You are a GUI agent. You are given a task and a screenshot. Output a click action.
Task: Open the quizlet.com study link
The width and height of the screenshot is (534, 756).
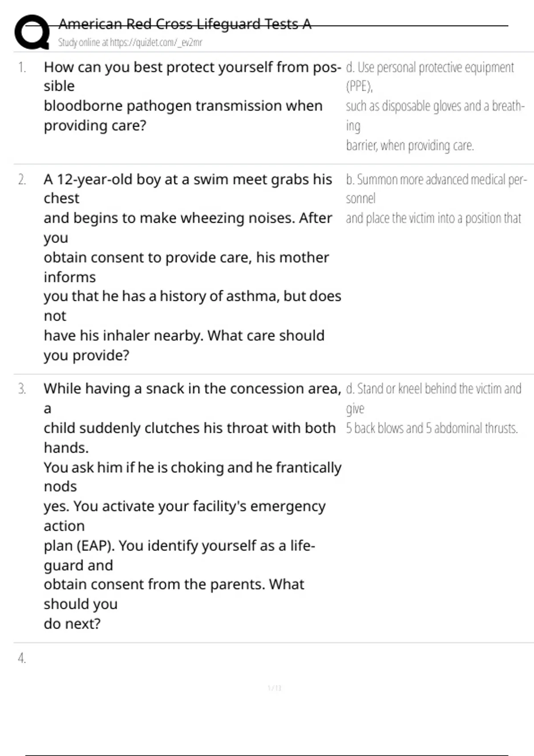[x=130, y=43]
